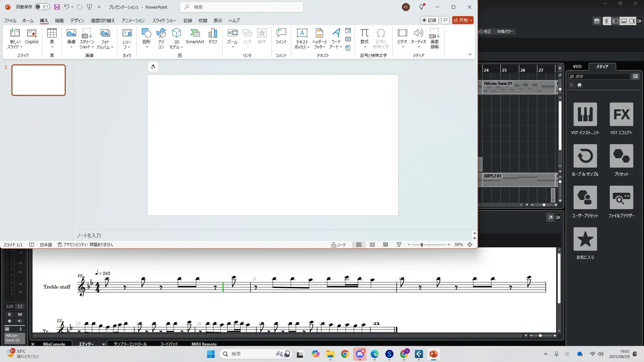Open the 共有 share dropdown
Screen dimensions: 644x362
point(471,20)
